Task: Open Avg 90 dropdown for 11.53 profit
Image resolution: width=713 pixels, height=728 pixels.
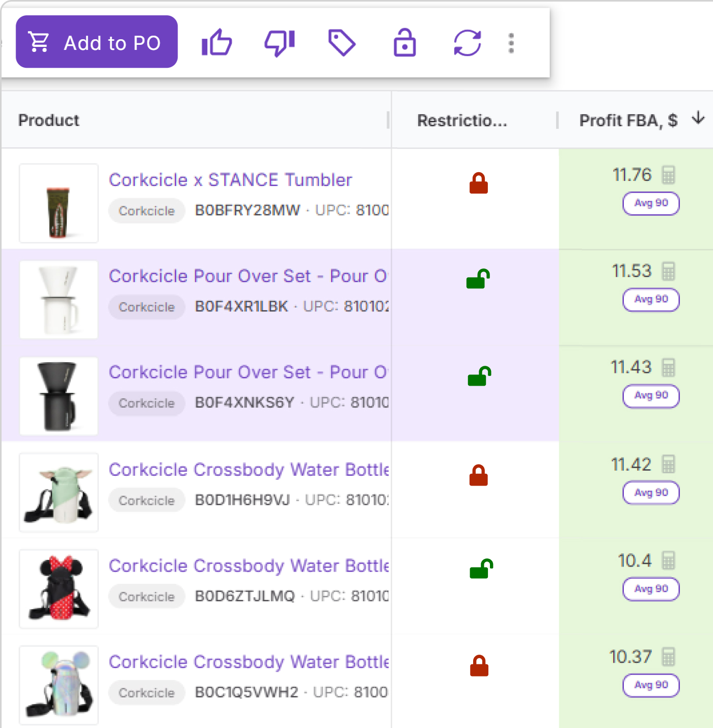Action: pos(651,300)
